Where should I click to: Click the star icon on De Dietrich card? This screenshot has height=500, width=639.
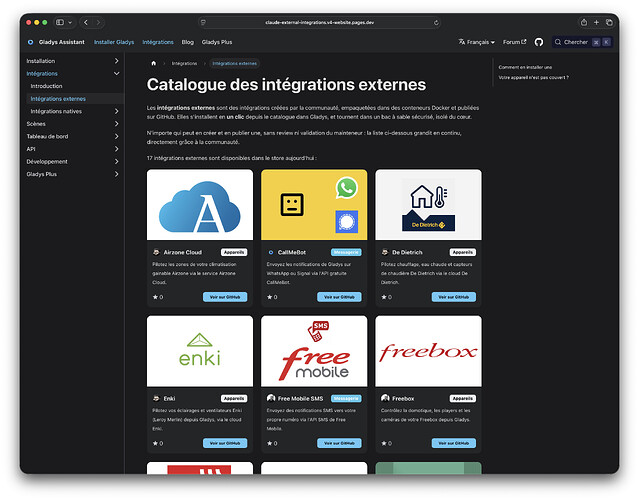pyautogui.click(x=384, y=297)
